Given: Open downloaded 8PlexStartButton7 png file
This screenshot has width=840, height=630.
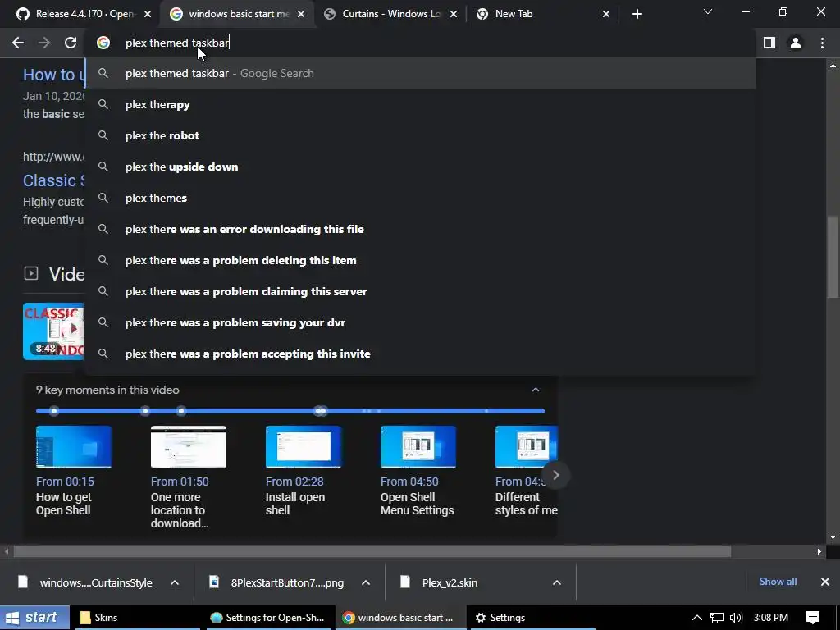Looking at the screenshot, I should (x=277, y=582).
